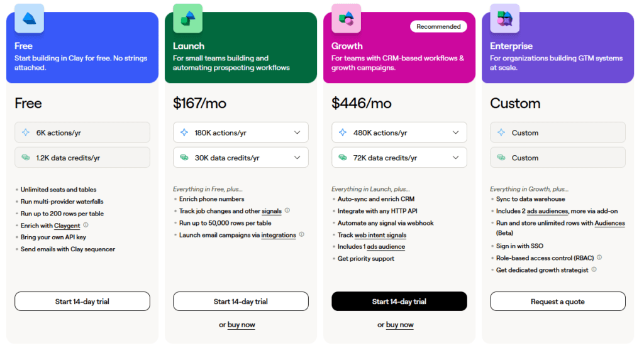Click the info icon next to Claygent

(86, 225)
